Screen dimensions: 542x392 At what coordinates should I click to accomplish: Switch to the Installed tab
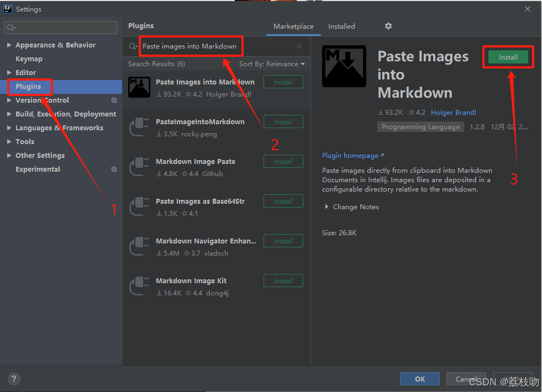pyautogui.click(x=341, y=27)
